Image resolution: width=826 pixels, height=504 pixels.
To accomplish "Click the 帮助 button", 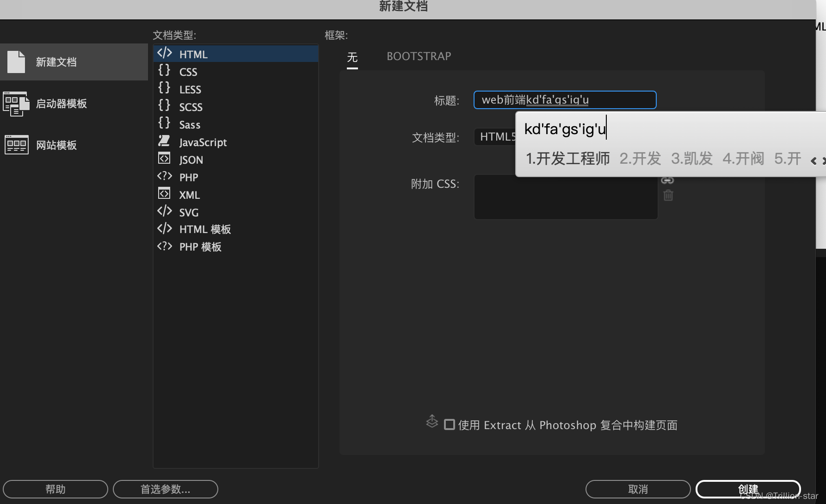I will (x=55, y=489).
